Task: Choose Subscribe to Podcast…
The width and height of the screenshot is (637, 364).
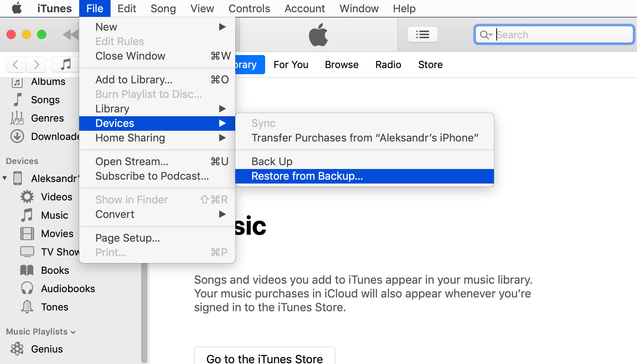Action: (x=157, y=176)
